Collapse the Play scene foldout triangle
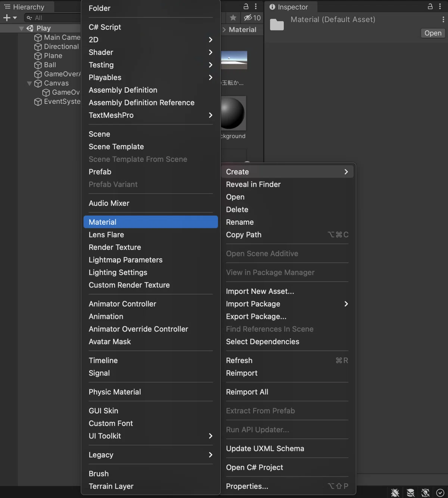The height and width of the screenshot is (498, 448). click(21, 28)
